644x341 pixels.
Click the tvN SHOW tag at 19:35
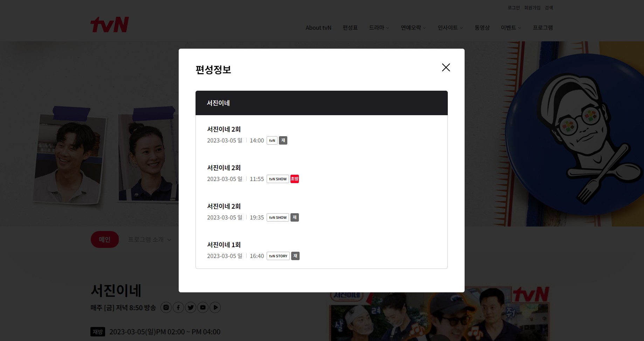[278, 217]
